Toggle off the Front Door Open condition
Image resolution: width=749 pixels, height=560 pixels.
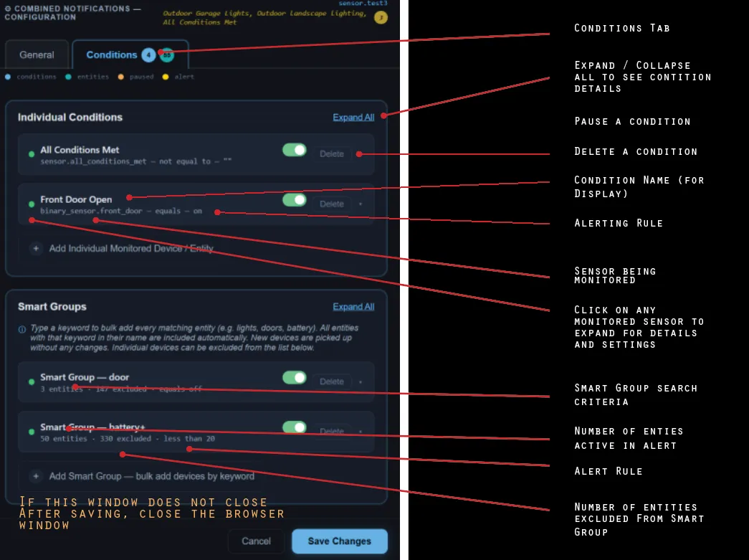295,200
